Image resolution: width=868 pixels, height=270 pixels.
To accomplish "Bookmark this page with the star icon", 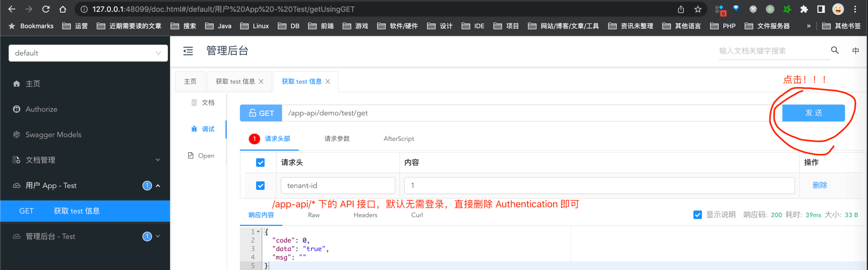I will 697,9.
